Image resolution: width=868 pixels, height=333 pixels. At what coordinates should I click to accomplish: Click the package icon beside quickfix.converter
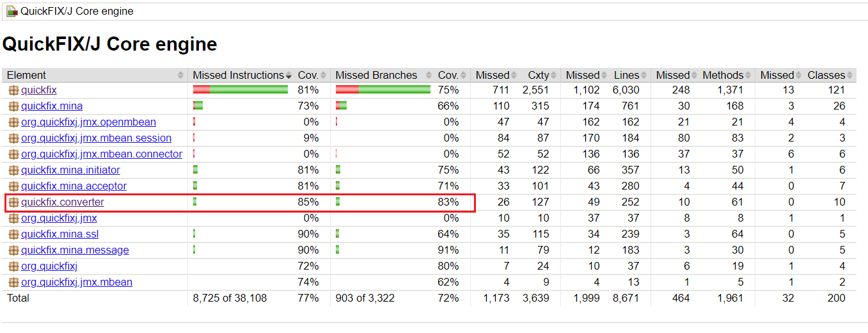[x=13, y=202]
